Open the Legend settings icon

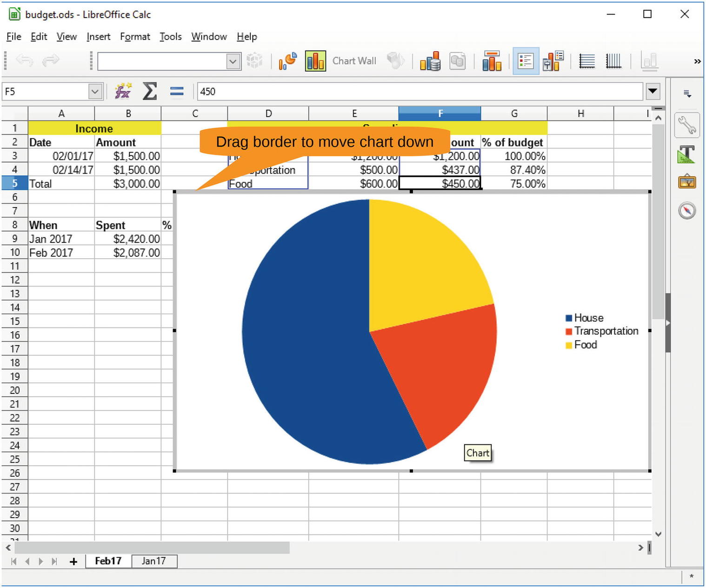(553, 61)
